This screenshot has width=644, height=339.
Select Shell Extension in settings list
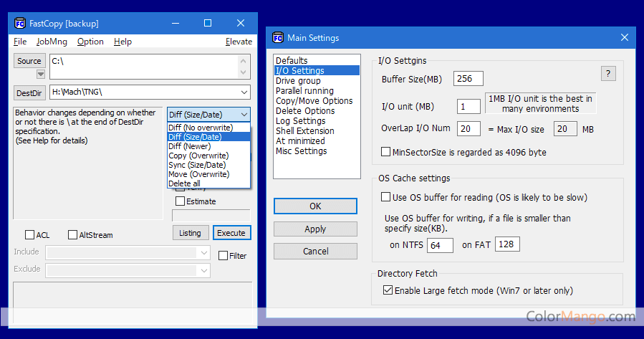(x=317, y=130)
